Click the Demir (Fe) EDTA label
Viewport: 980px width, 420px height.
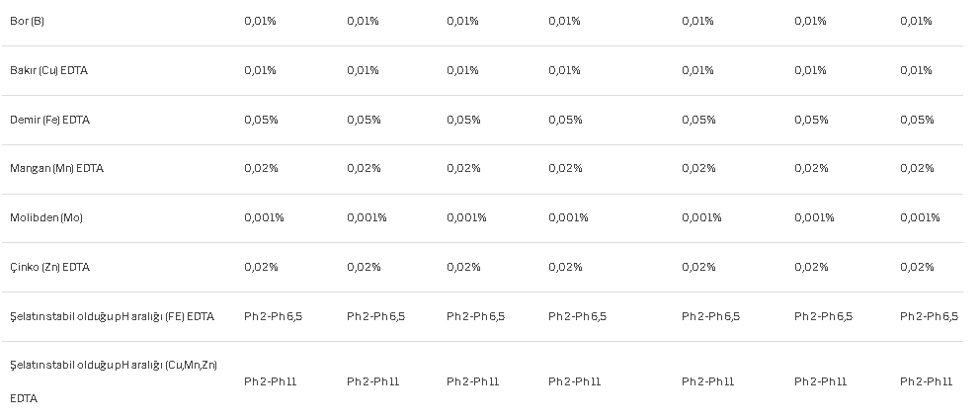tap(50, 120)
